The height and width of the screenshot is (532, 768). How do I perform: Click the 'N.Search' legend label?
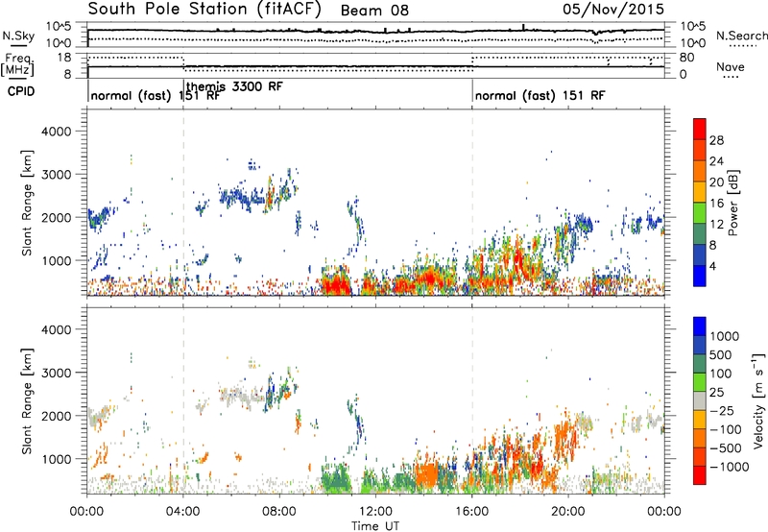741,36
